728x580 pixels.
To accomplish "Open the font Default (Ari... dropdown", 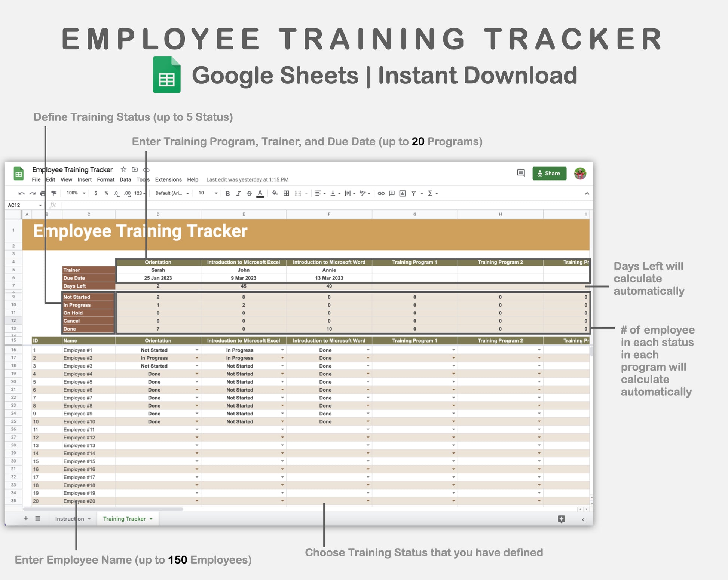I will [x=172, y=193].
